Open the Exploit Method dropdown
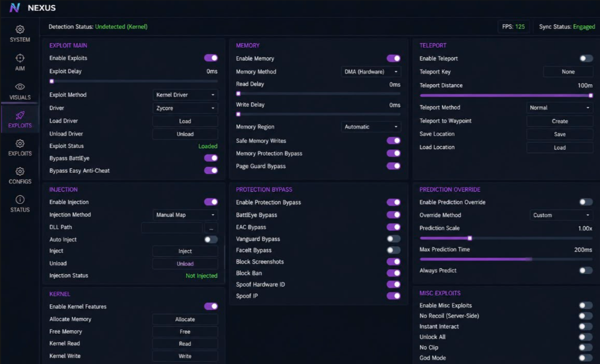The width and height of the screenshot is (600, 364). [x=185, y=95]
